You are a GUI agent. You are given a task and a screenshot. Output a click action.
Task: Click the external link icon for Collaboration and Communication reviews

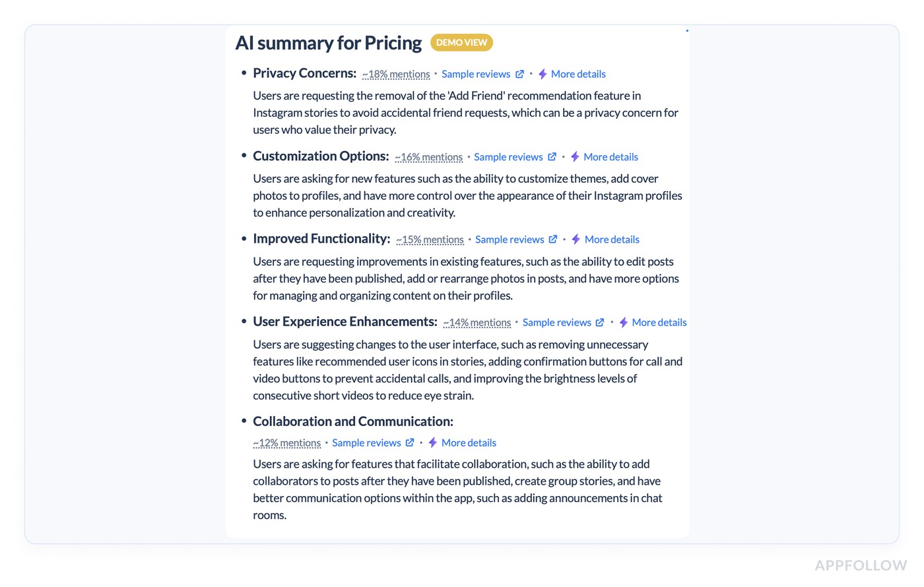click(410, 443)
